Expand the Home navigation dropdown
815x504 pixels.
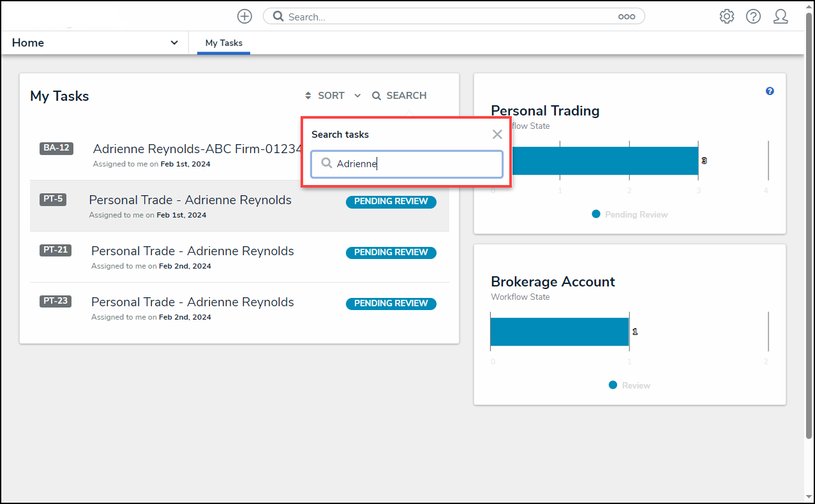pyautogui.click(x=174, y=43)
